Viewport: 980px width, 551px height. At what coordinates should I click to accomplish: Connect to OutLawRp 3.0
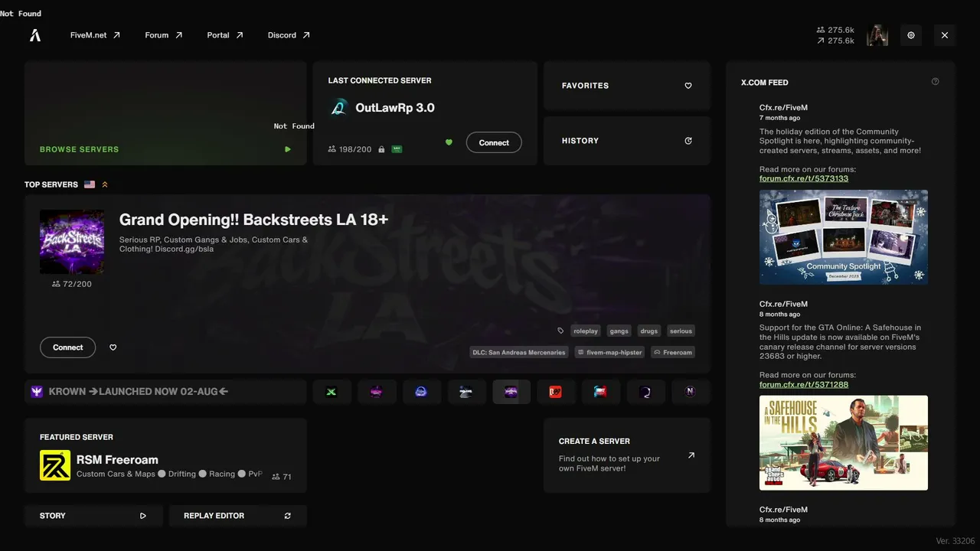point(494,142)
